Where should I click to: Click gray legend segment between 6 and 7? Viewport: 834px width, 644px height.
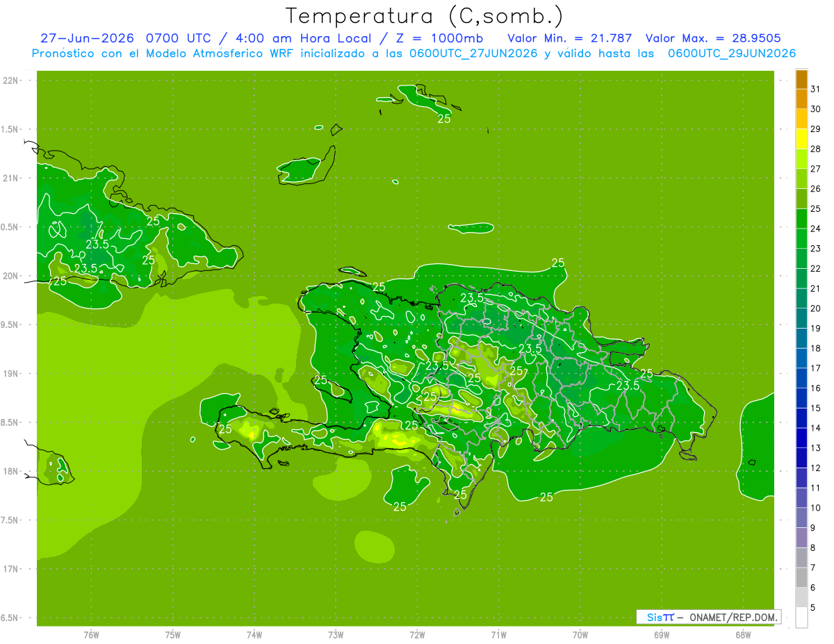801,577
